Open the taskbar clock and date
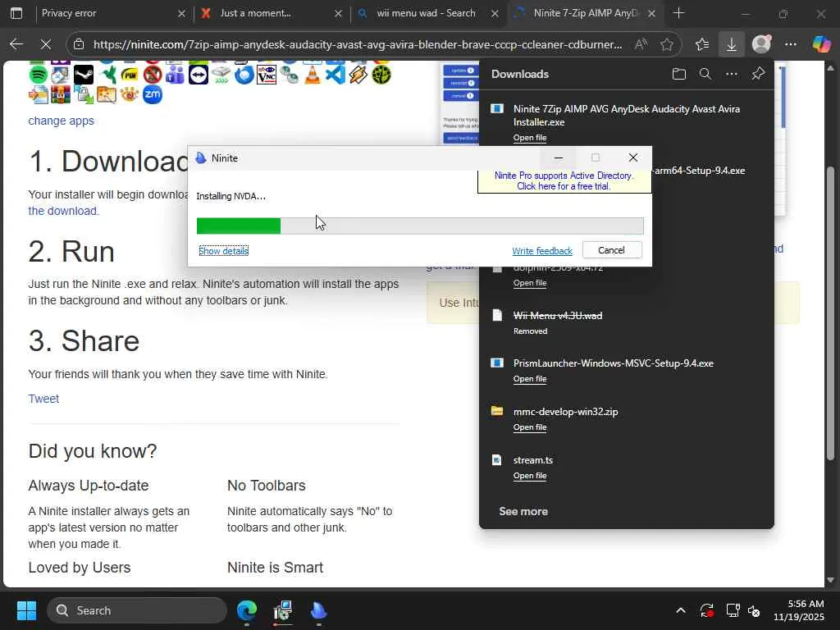The width and height of the screenshot is (840, 630). click(x=799, y=610)
